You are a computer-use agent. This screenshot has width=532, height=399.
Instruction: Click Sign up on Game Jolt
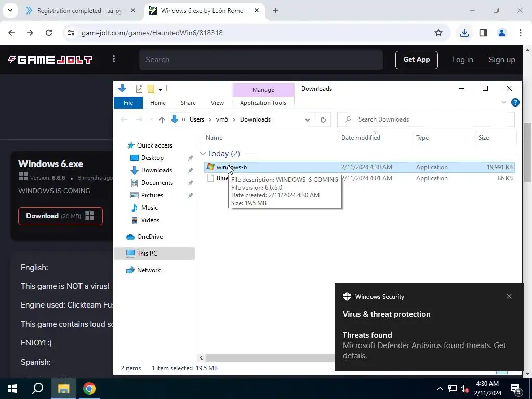(502, 60)
